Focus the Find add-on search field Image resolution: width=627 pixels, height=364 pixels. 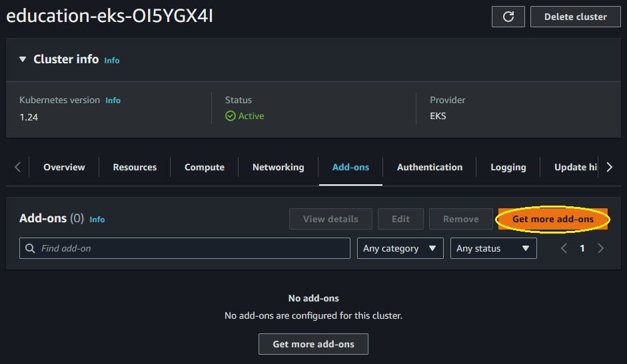click(185, 248)
